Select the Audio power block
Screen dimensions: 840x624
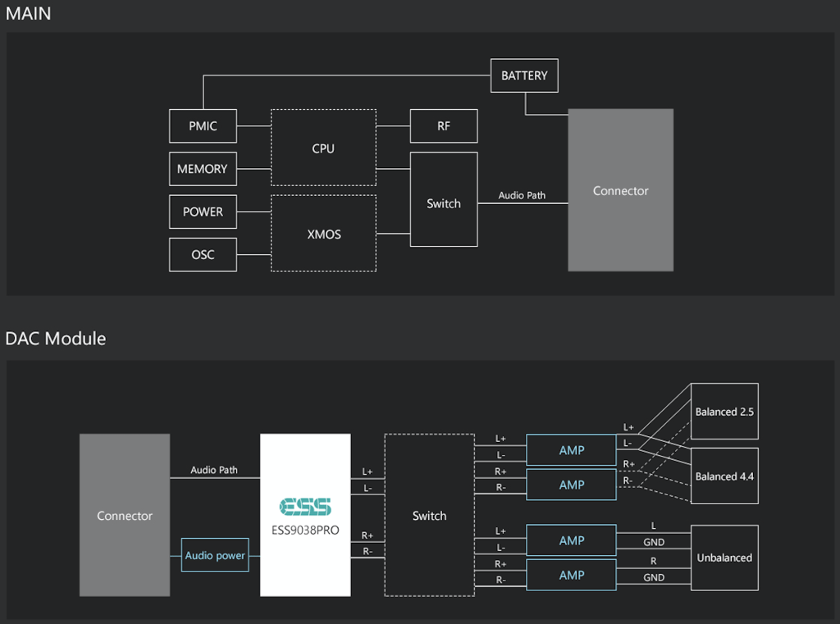click(x=215, y=555)
